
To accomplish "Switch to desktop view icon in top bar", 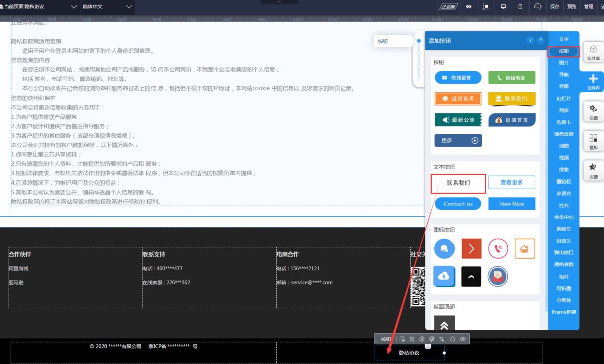I will [x=503, y=7].
